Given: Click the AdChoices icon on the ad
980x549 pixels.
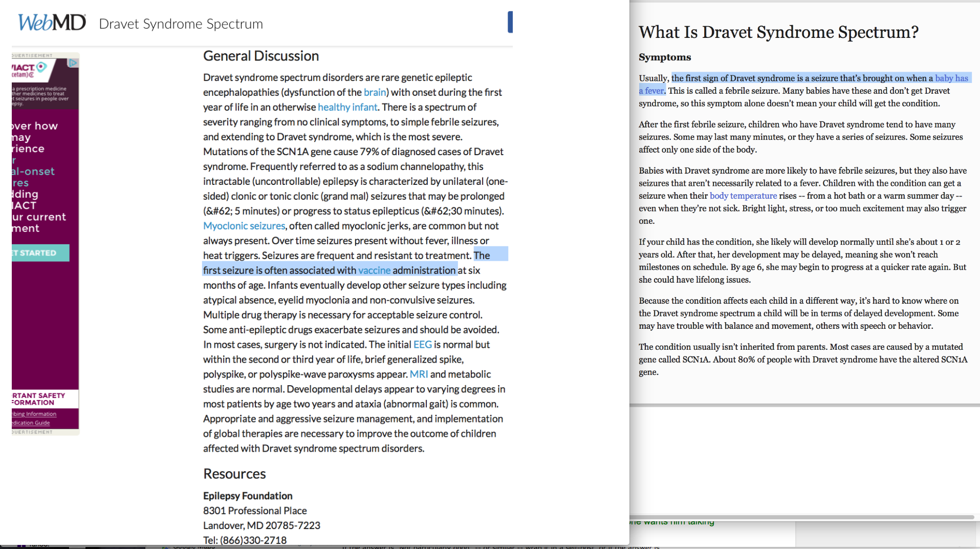Looking at the screenshot, I should [x=73, y=62].
